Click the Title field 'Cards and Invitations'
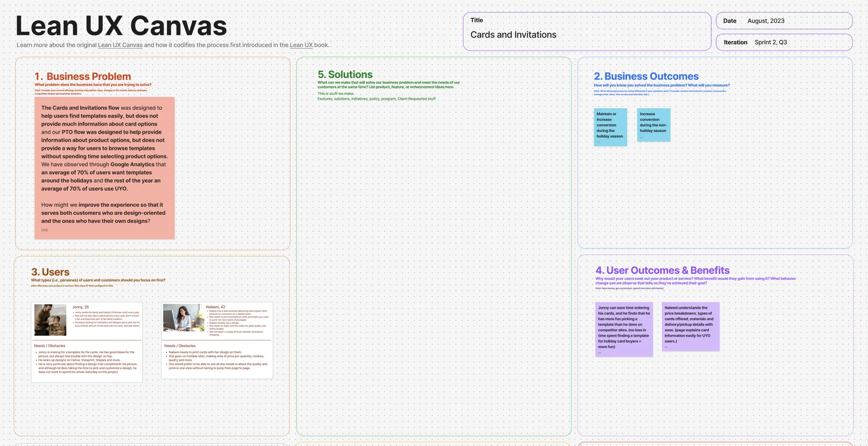Viewport: 868px width, 446px height. (513, 35)
